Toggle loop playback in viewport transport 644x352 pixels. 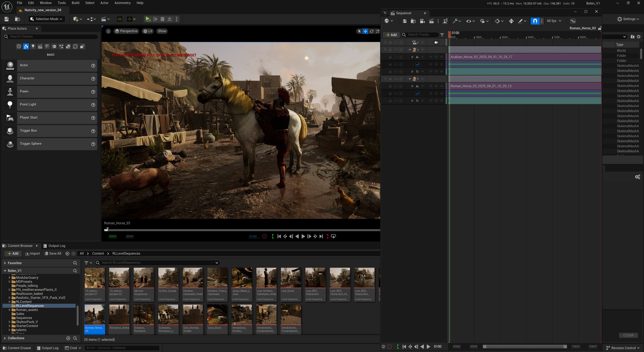tap(334, 236)
